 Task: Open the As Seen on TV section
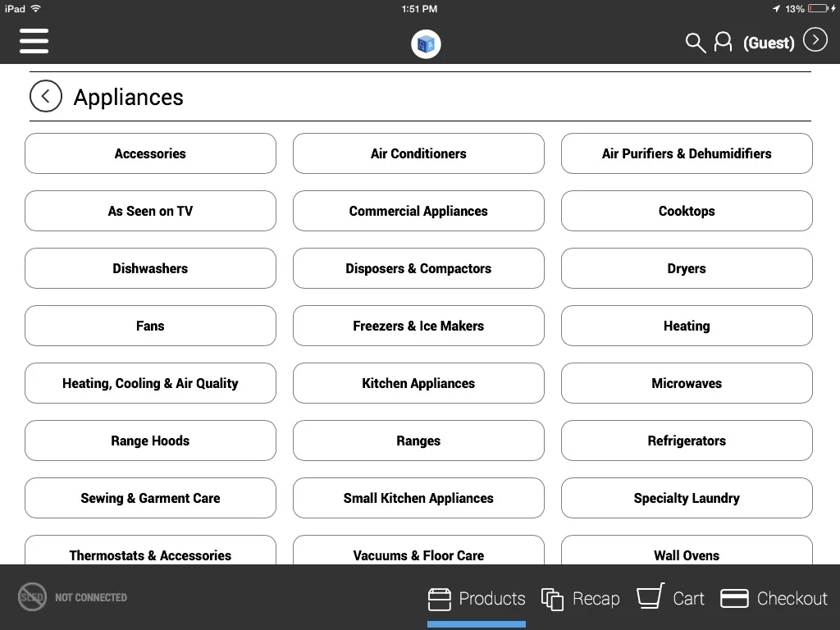pyautogui.click(x=150, y=211)
